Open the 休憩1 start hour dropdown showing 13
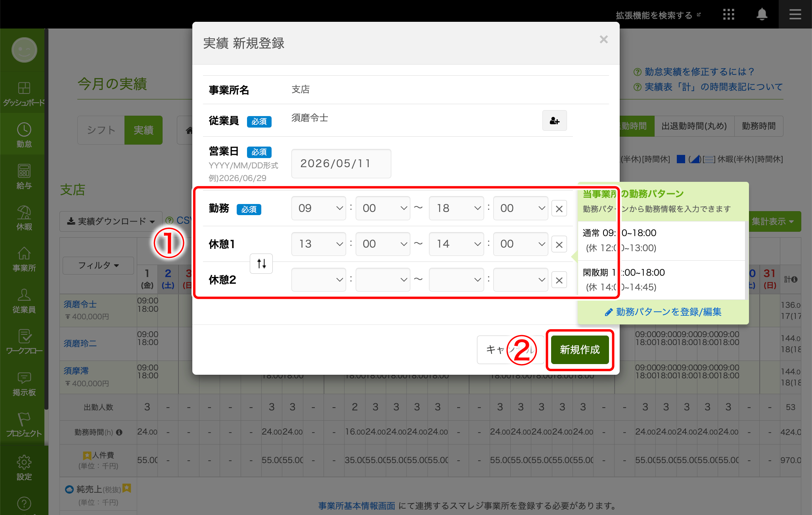 (319, 244)
